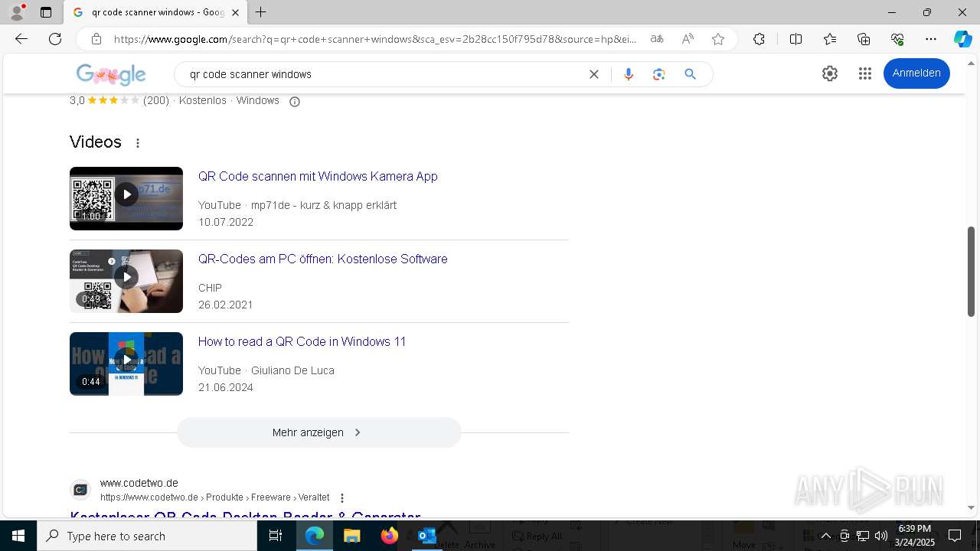Open the Copilot sidebar
The image size is (980, 551).
pos(962,39)
